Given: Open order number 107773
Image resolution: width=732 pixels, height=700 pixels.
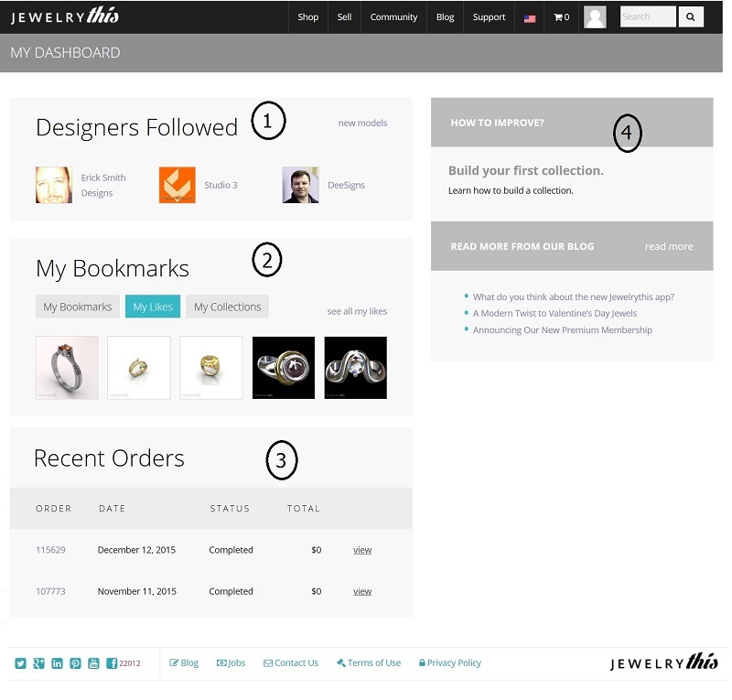Looking at the screenshot, I should coord(50,591).
